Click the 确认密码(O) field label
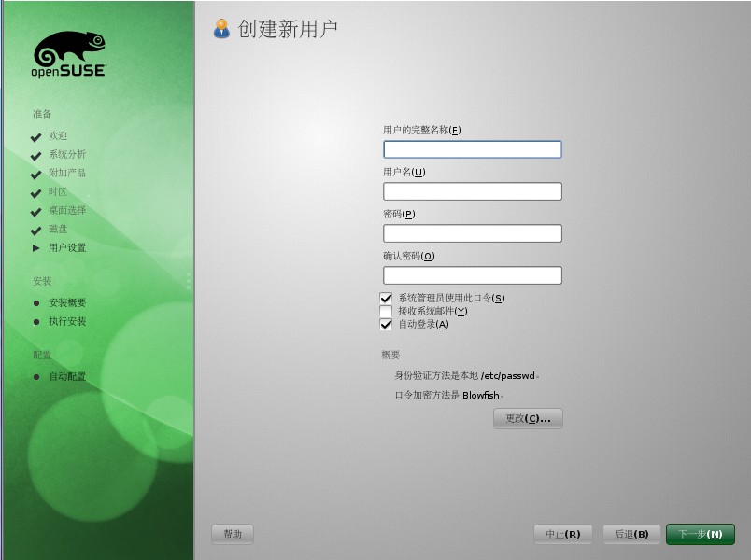 [x=408, y=256]
